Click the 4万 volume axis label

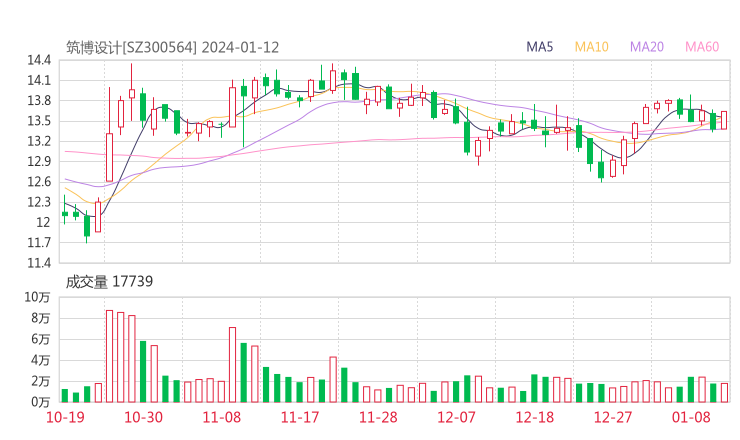click(41, 361)
